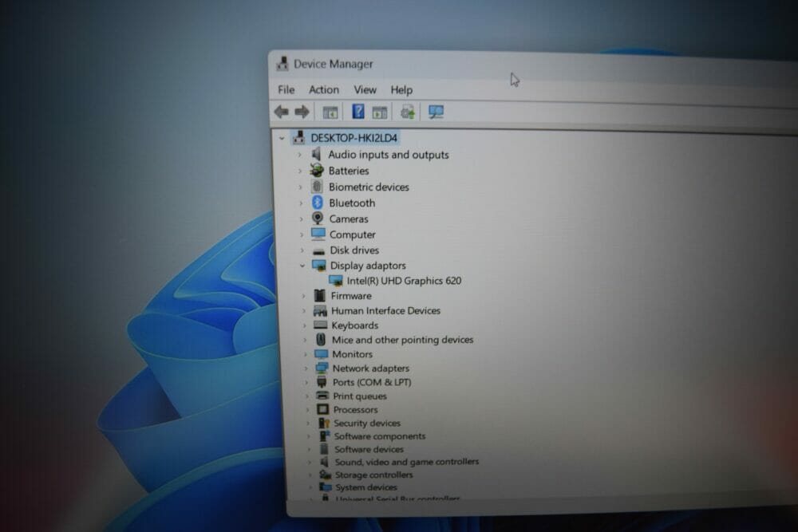The image size is (798, 532).
Task: Select the 'Print queues' label
Action: [x=360, y=396]
